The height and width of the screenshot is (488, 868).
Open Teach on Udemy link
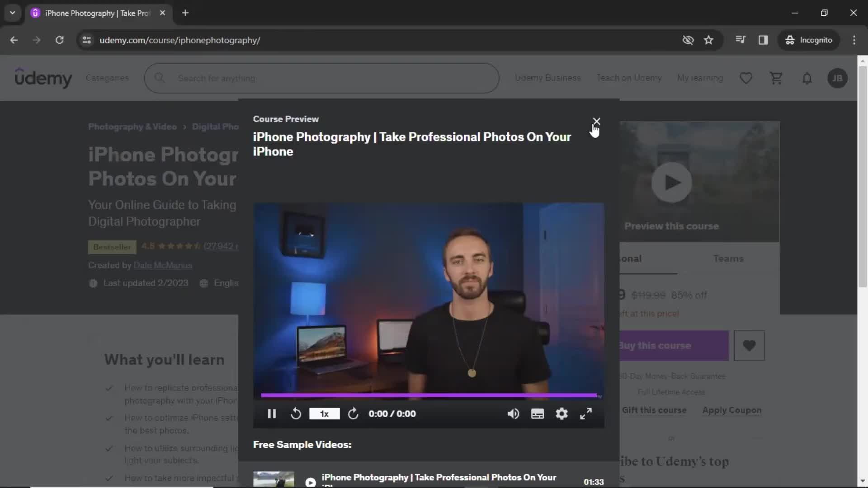click(629, 78)
